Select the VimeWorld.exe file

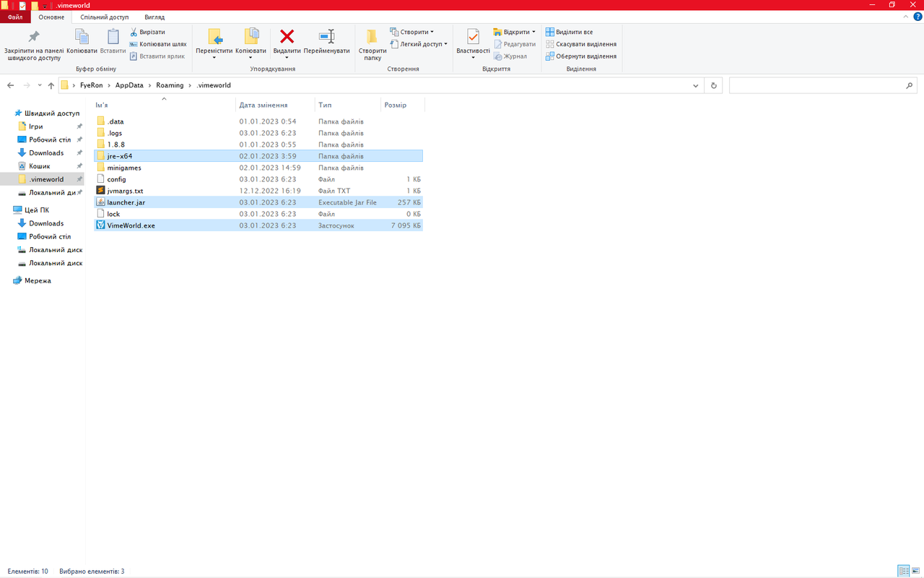point(131,225)
